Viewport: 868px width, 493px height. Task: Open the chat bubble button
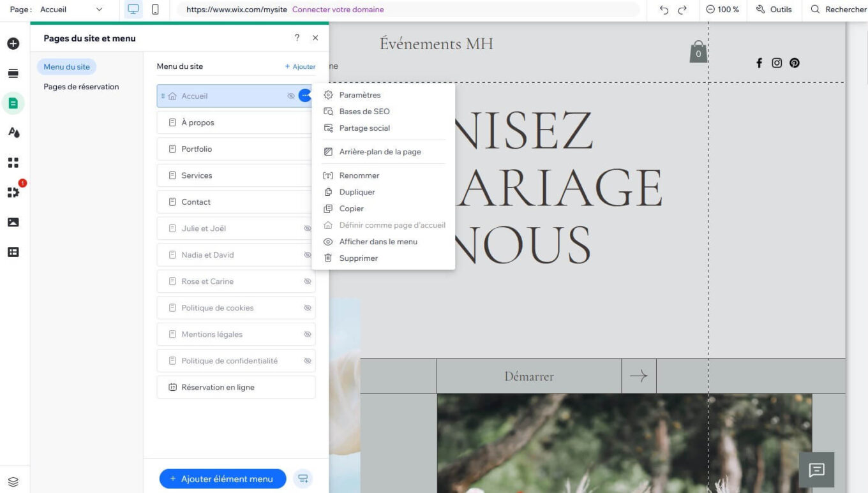pyautogui.click(x=816, y=470)
